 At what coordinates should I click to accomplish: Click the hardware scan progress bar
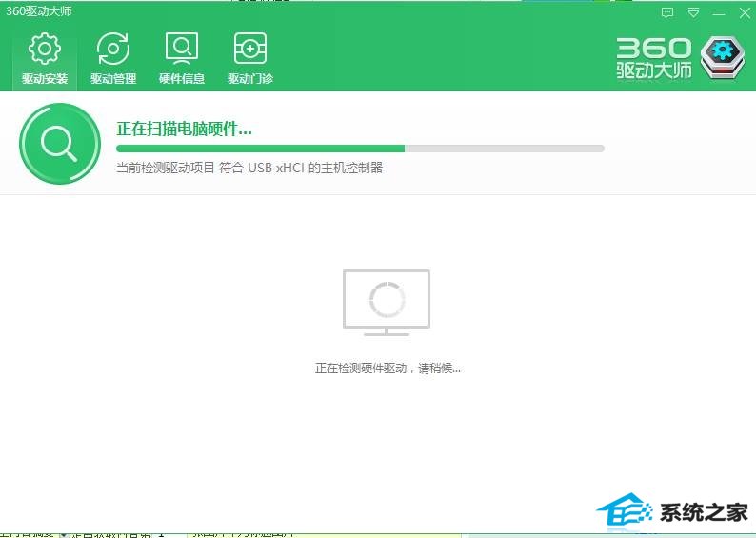(x=360, y=149)
